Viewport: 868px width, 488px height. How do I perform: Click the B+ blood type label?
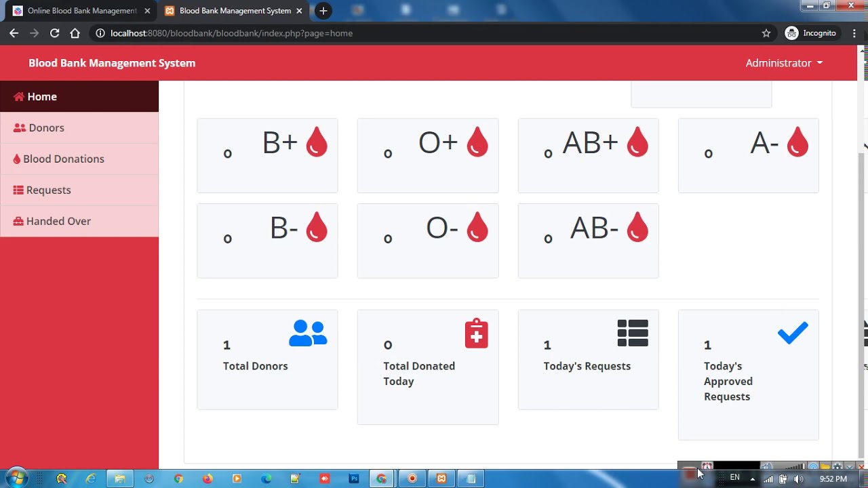280,143
